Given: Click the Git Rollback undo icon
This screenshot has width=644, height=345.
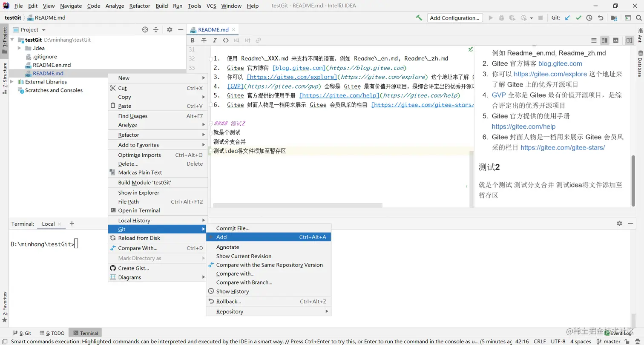Looking at the screenshot, I should 601,18.
